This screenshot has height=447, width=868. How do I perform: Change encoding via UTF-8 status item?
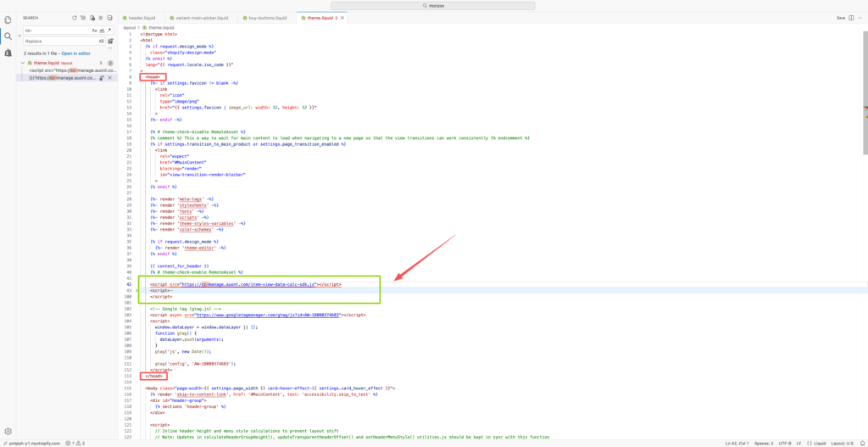(x=785, y=443)
